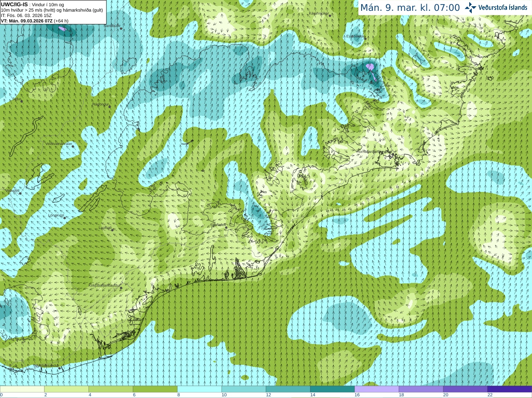Viewport: 532px width, 398px height.
Task: Click the dark purple 22 m/s legend swatch
Action: point(510,389)
